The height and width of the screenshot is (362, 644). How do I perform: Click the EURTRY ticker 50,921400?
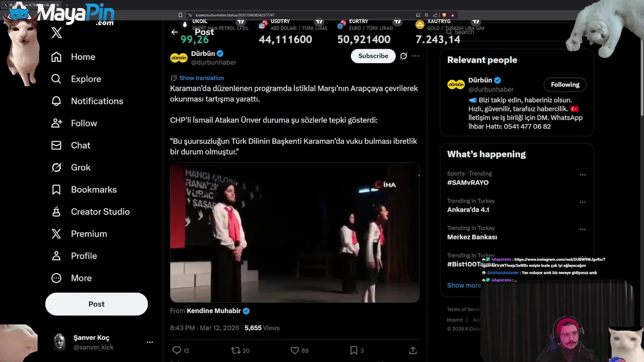pyautogui.click(x=364, y=39)
